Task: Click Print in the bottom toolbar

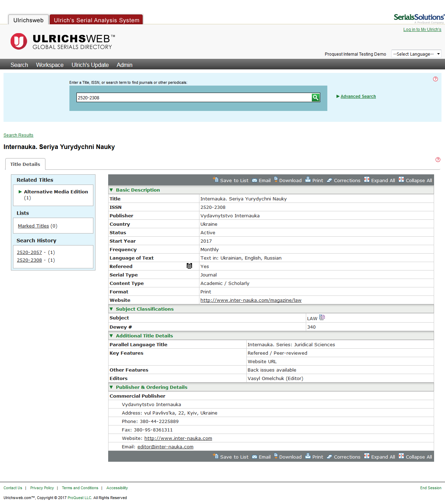Action: pyautogui.click(x=314, y=456)
